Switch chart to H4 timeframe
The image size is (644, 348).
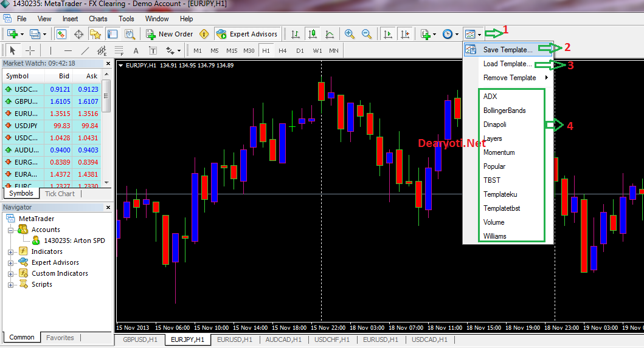coord(283,50)
